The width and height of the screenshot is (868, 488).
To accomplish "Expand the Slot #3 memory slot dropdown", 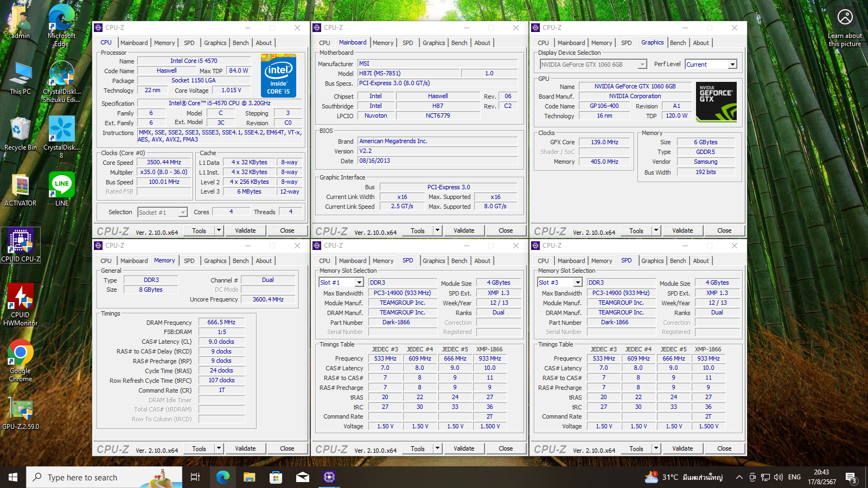I will coord(578,282).
